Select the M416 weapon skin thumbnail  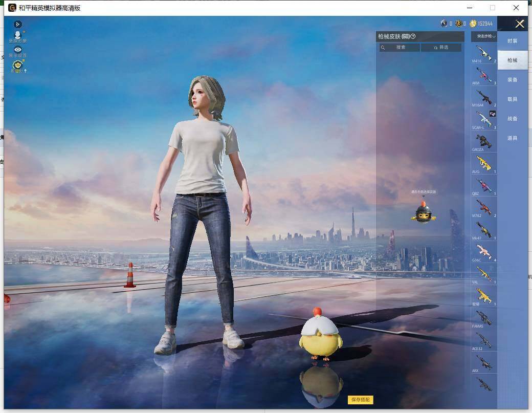click(x=484, y=53)
